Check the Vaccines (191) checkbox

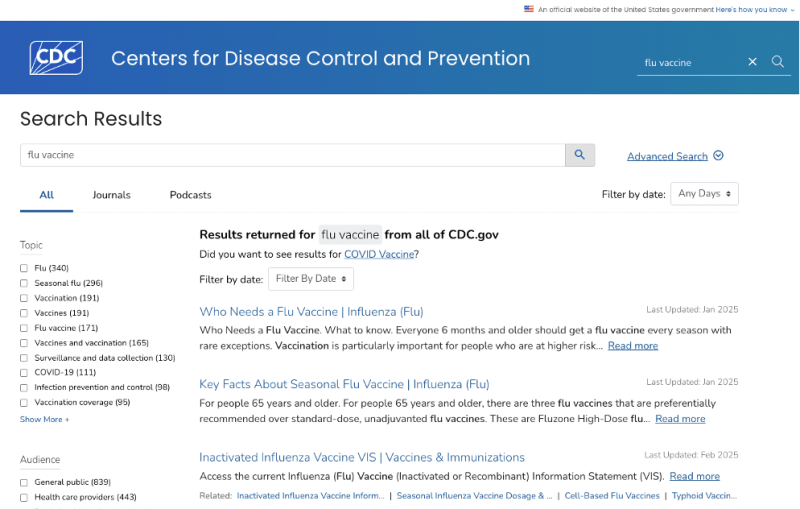pos(24,313)
